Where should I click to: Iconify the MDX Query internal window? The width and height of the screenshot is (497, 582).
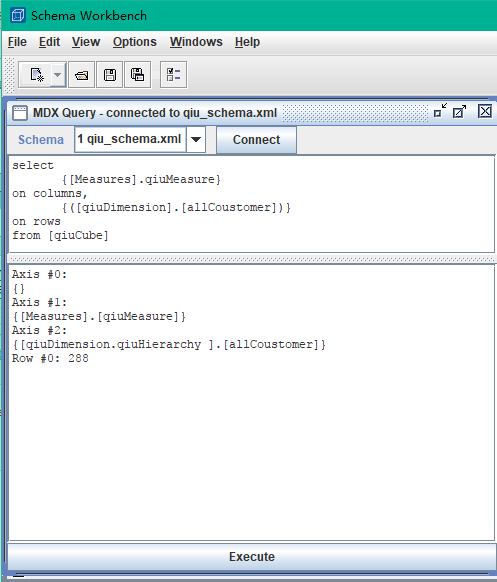click(440, 111)
